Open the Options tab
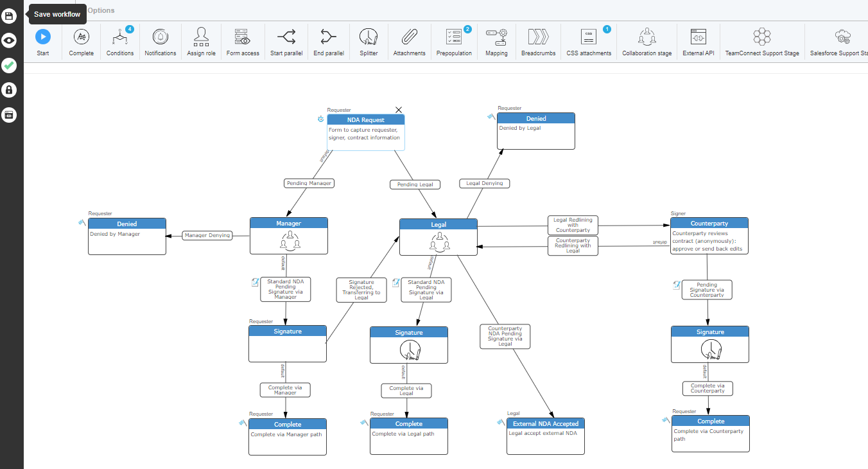This screenshot has width=868, height=469. click(101, 10)
